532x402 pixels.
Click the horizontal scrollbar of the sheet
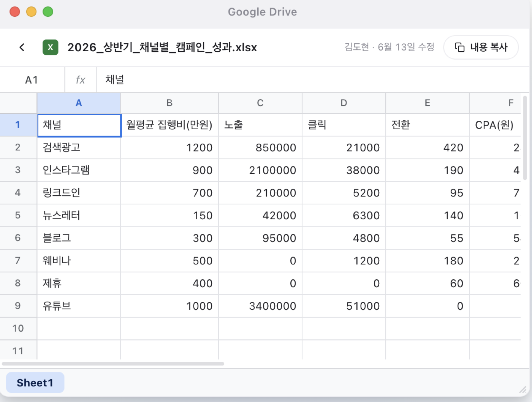[x=113, y=364]
